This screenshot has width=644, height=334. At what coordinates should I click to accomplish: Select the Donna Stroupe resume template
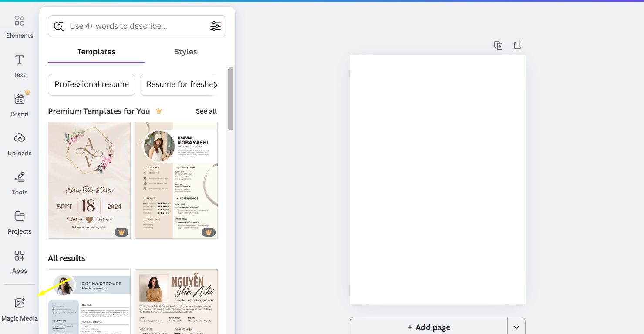(89, 302)
